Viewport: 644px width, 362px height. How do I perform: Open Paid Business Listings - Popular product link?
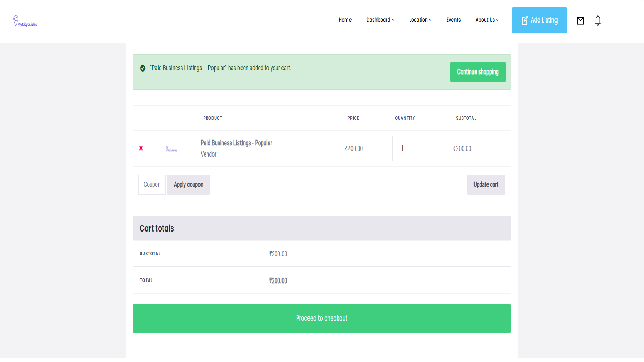coord(236,143)
